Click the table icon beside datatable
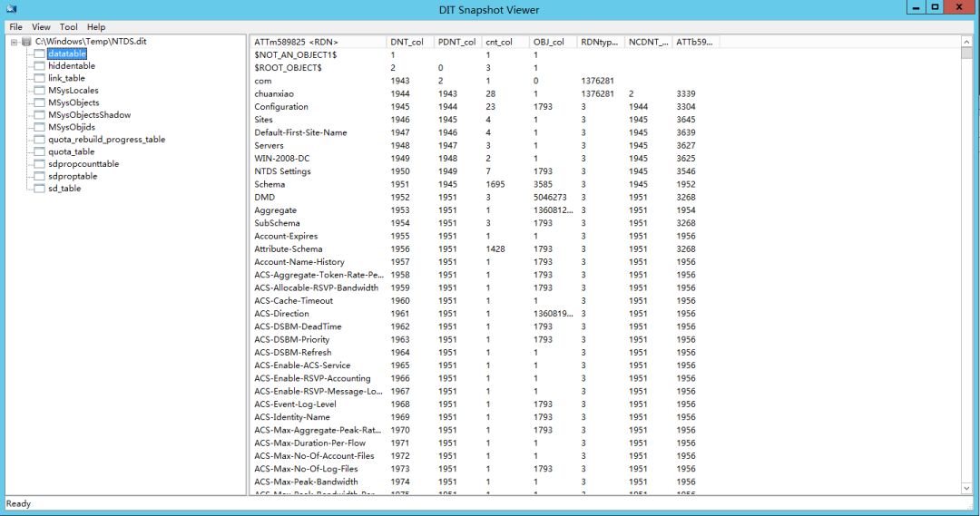 pyautogui.click(x=39, y=54)
